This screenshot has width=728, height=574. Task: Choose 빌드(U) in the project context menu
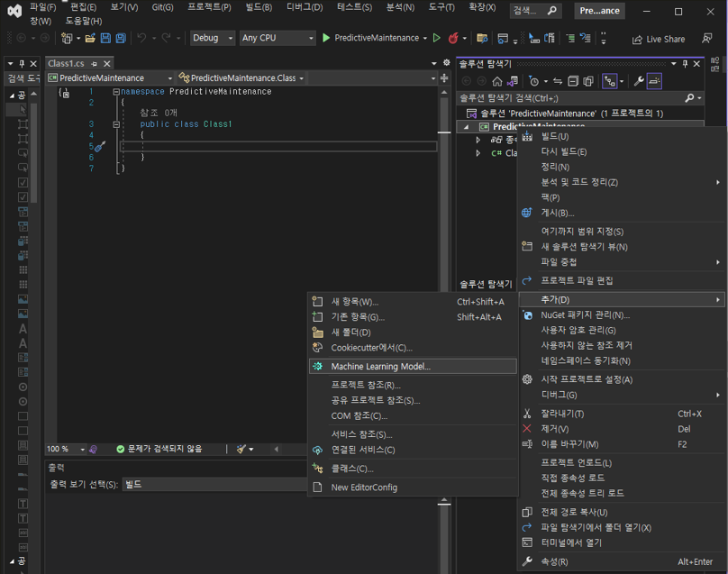pos(623,137)
